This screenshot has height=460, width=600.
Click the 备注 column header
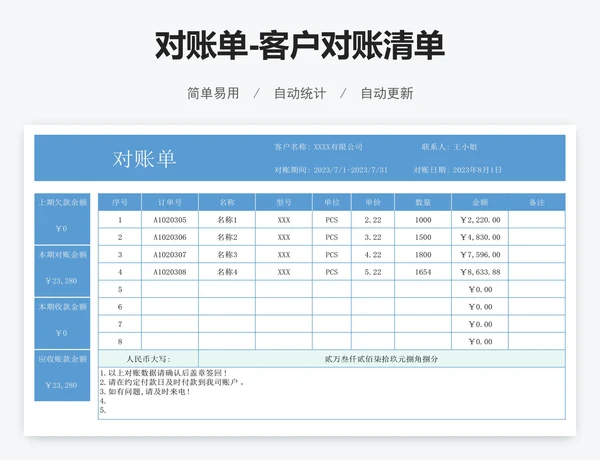pyautogui.click(x=537, y=202)
